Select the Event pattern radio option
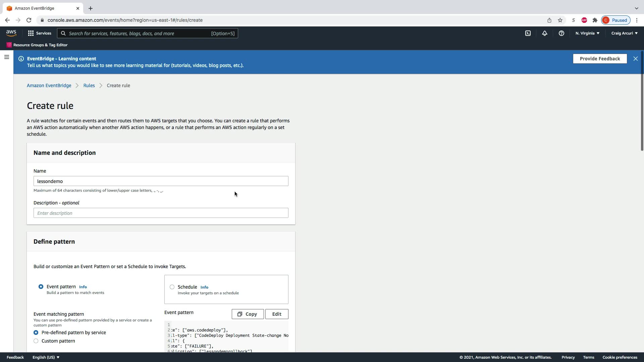The width and height of the screenshot is (644, 362). [x=41, y=287]
